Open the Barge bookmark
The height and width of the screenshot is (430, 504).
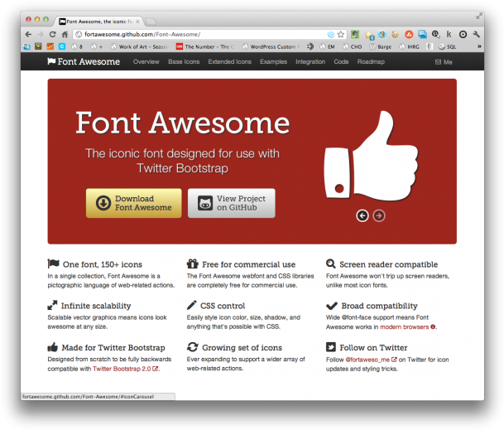380,46
